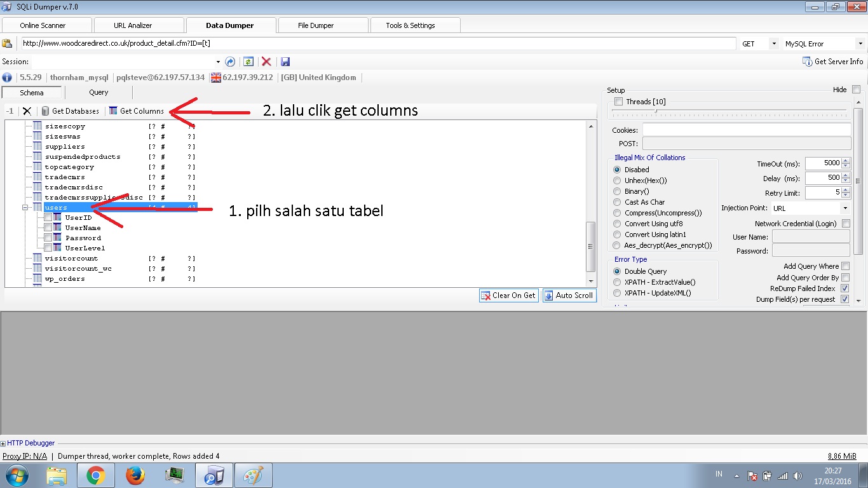Open the Windows Start menu
The height and width of the screenshot is (488, 868).
pyautogui.click(x=17, y=475)
